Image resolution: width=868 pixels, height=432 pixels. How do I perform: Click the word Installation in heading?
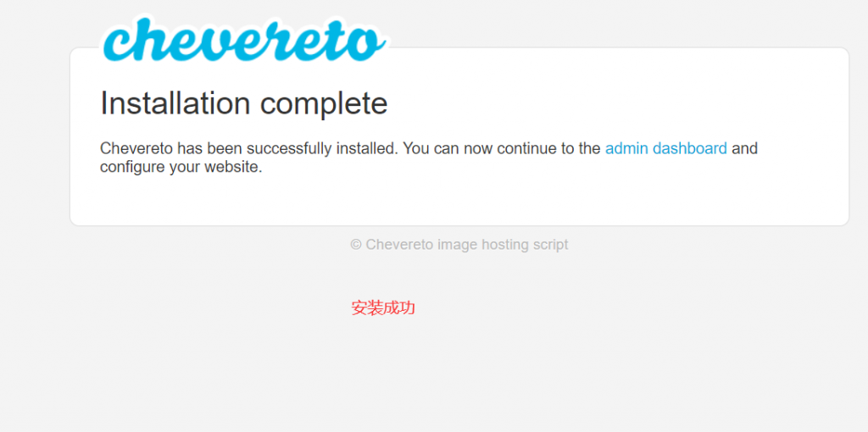point(175,103)
